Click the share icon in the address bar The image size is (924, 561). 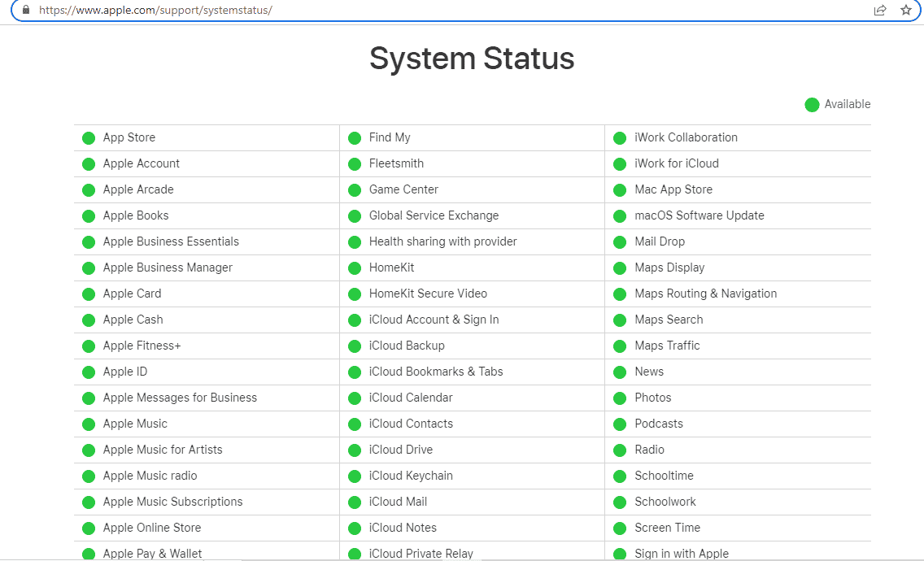(880, 10)
